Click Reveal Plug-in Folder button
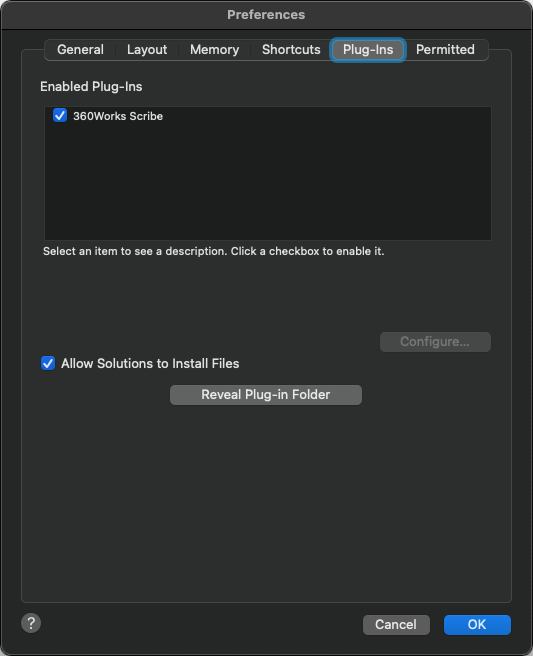Viewport: 533px width, 656px height. pyautogui.click(x=266, y=395)
